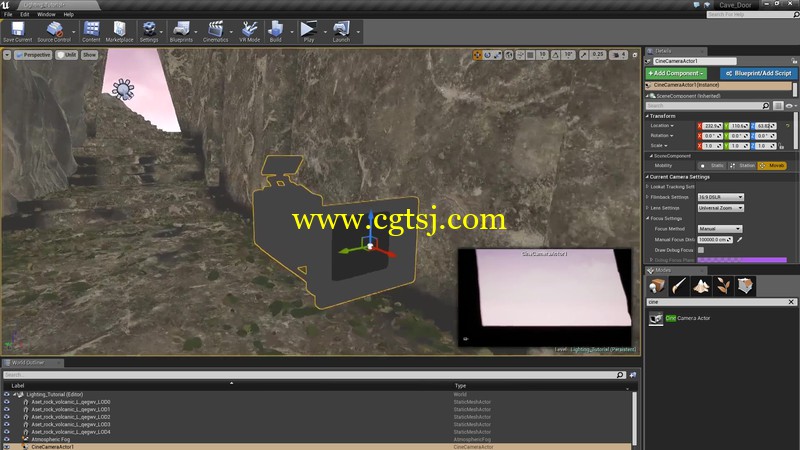The image size is (800, 450).
Task: Open the viewport Show button
Action: point(89,55)
